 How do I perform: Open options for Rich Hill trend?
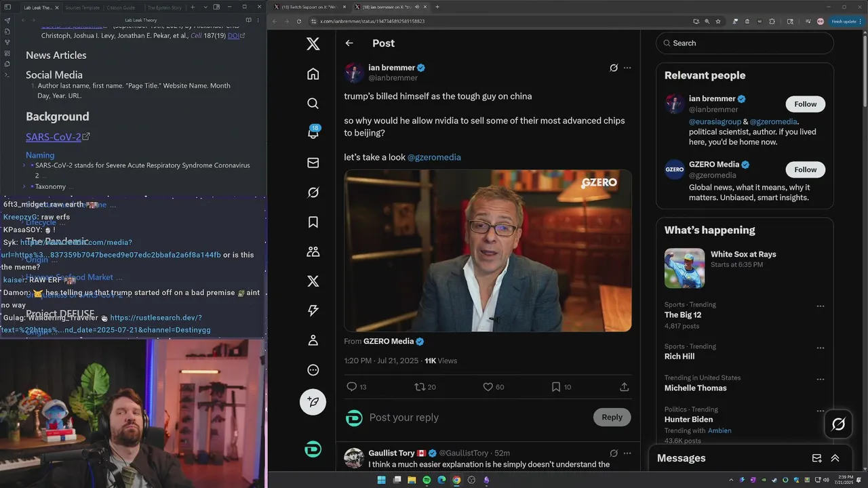coord(820,348)
